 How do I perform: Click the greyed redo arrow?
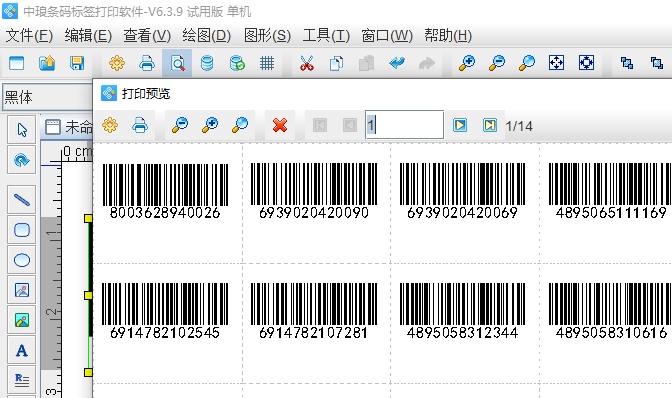tap(427, 63)
